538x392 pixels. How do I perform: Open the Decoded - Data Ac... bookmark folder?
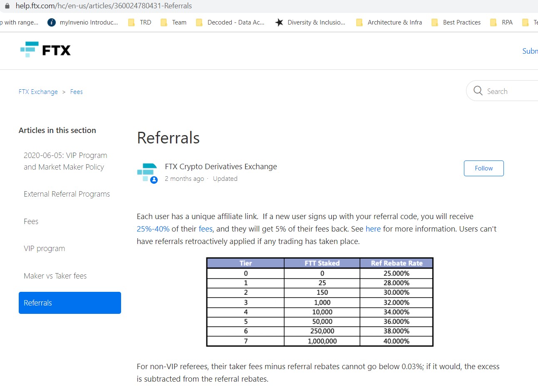(x=230, y=22)
